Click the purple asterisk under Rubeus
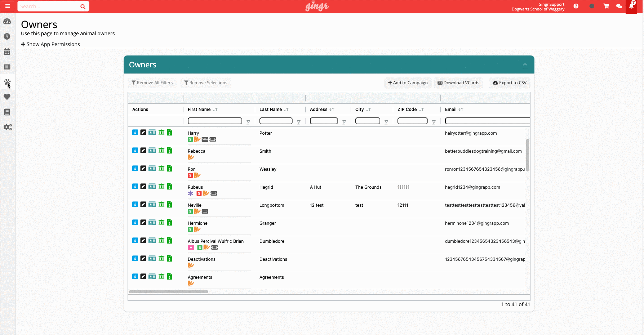Viewport: 644px width, 335px height. tap(191, 193)
